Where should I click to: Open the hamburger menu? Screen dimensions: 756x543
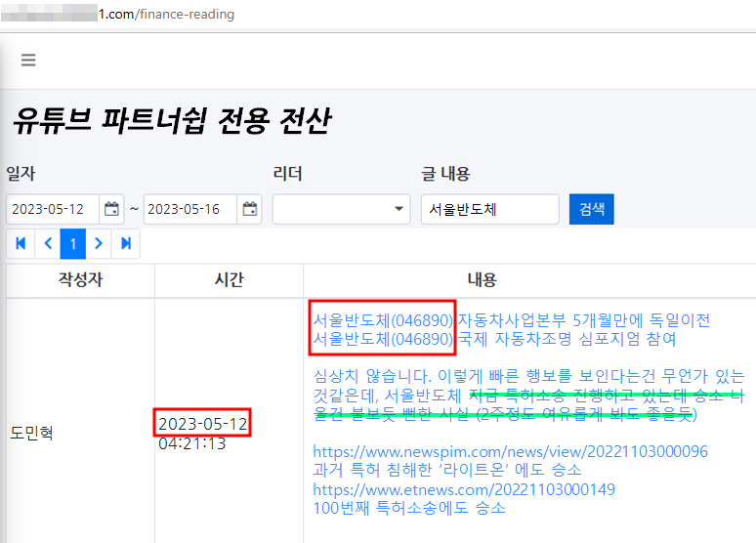28,61
